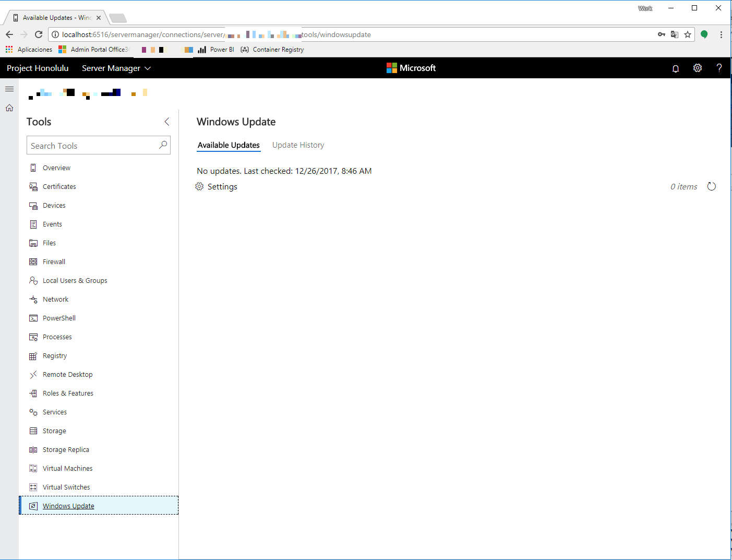The width and height of the screenshot is (732, 560).
Task: Open Honolulu settings gear in header
Action: coord(698,68)
